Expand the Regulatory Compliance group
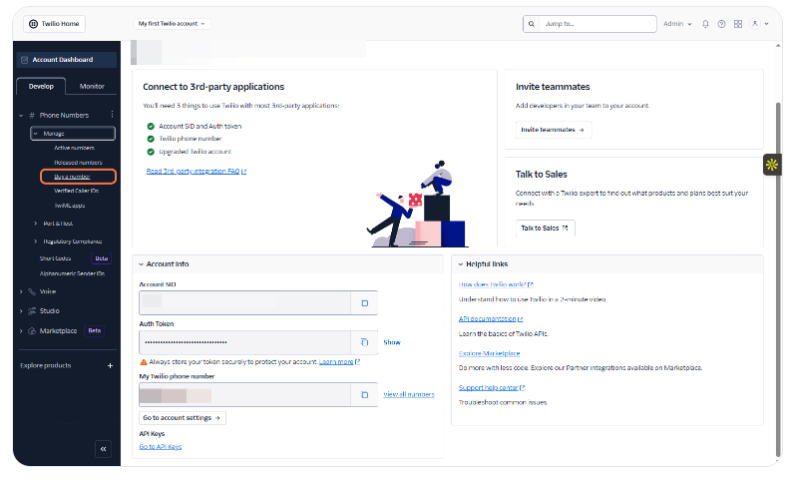Screen dimensions: 792x487 pos(35,241)
